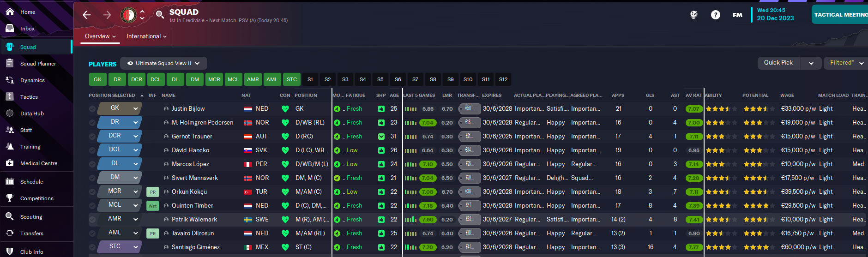Toggle the selection circle for DCL row
The image size is (868, 257).
tap(92, 150)
